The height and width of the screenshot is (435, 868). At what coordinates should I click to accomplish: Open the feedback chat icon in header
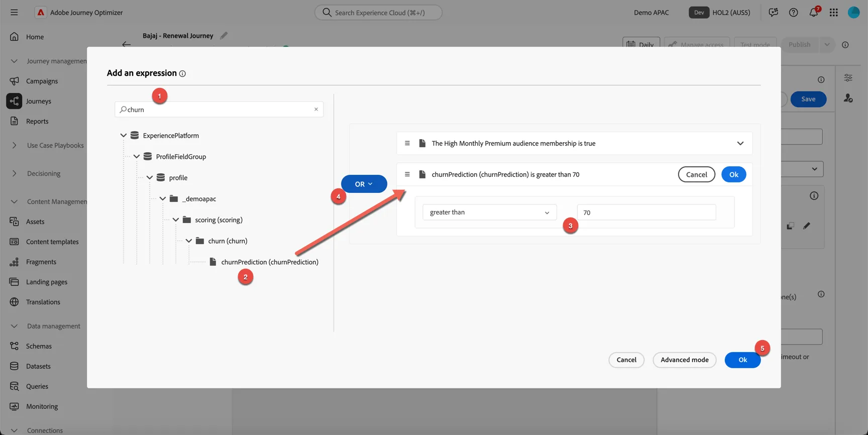click(x=773, y=13)
